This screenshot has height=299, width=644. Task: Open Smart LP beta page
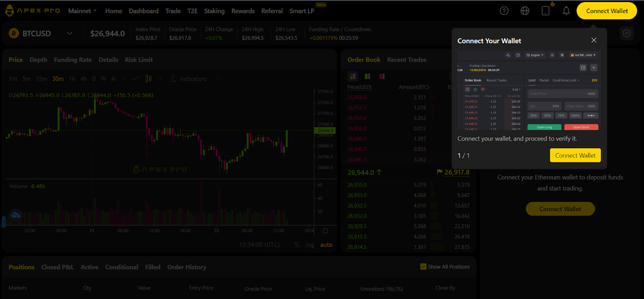302,11
